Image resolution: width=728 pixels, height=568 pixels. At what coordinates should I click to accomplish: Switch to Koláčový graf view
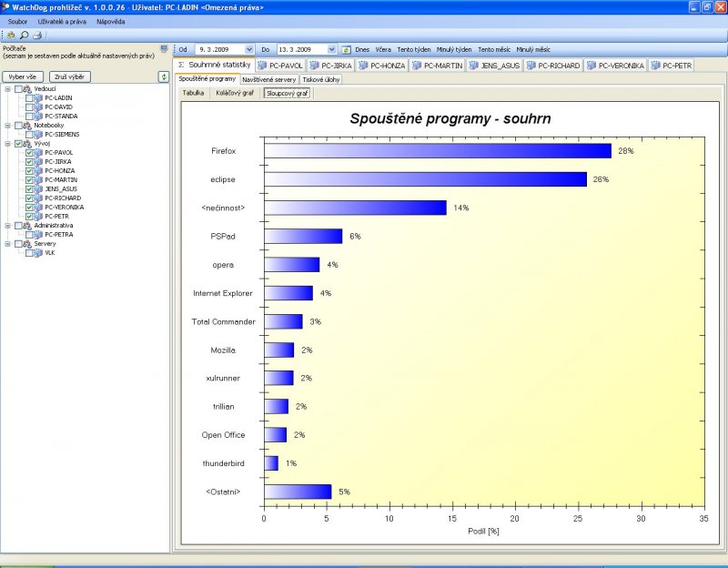tap(235, 93)
